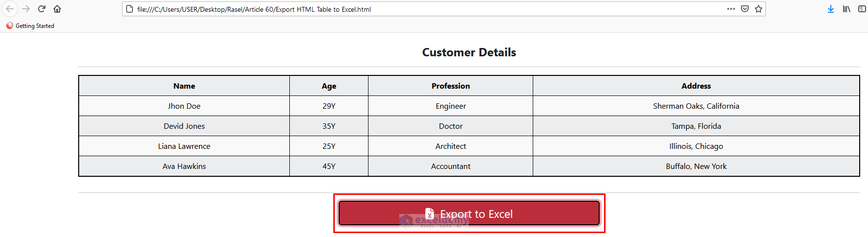This screenshot has height=237, width=868.
Task: Click the Tampa, Florida address cell
Action: point(696,126)
